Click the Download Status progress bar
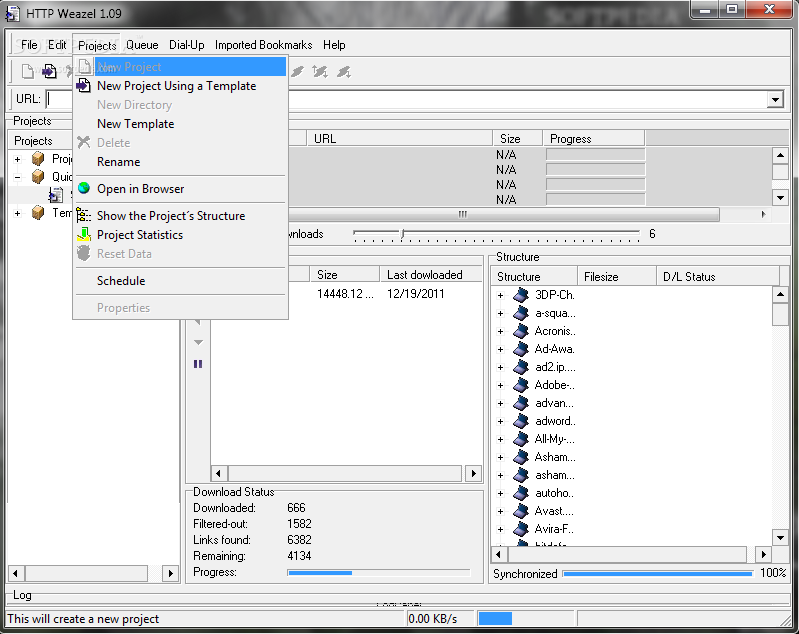Image resolution: width=799 pixels, height=634 pixels. [379, 573]
